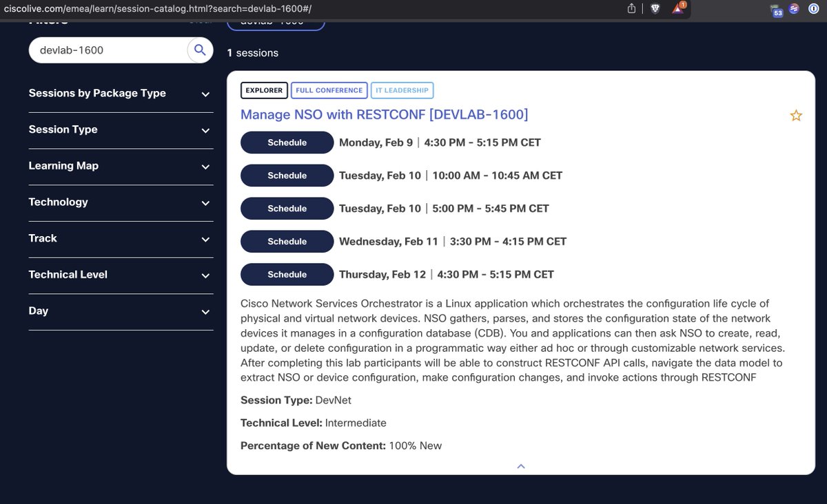Schedule the Thursday, Feb 12 session
The height and width of the screenshot is (504, 827).
pos(287,275)
